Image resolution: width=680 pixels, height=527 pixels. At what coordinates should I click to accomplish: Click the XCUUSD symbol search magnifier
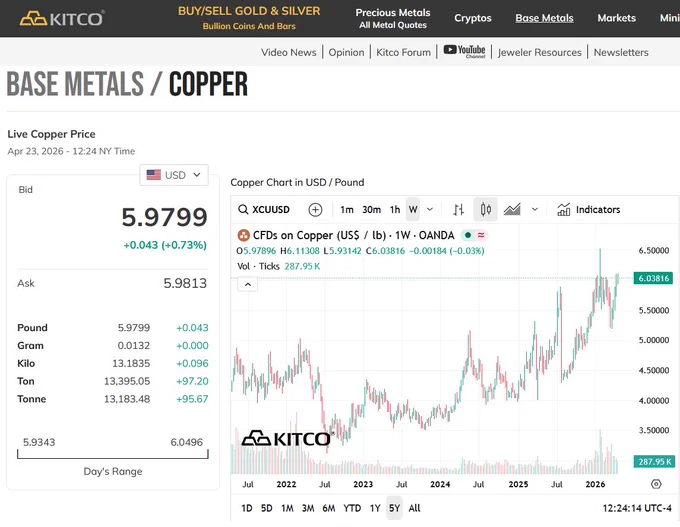(x=243, y=209)
